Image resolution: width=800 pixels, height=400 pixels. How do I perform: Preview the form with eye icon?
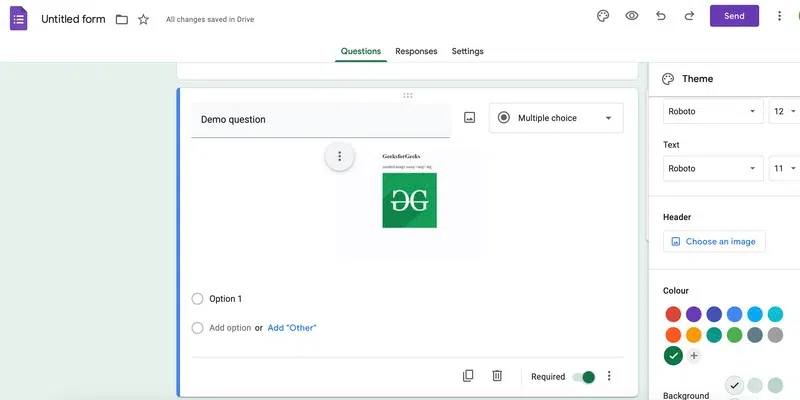632,16
